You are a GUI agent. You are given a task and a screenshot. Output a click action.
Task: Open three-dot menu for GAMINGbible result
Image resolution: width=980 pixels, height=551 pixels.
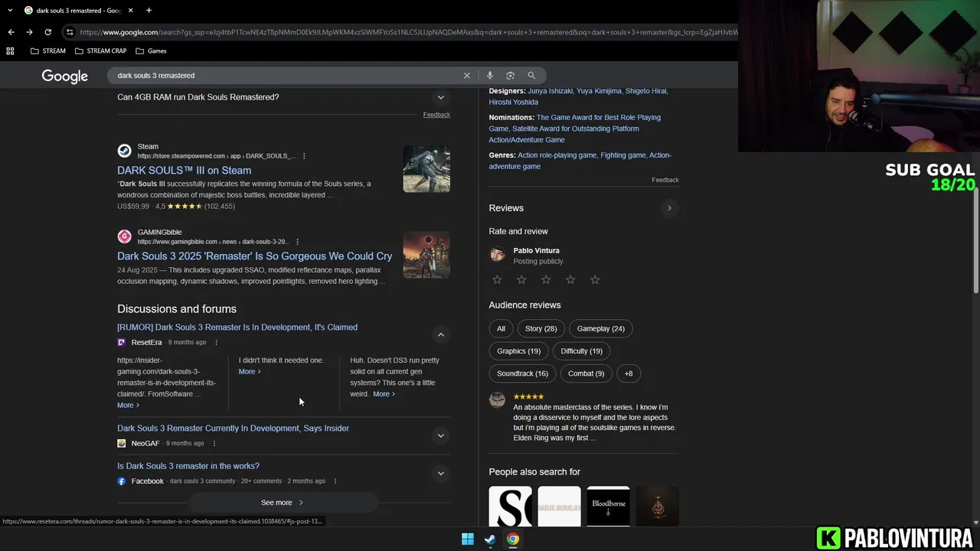coord(297,242)
